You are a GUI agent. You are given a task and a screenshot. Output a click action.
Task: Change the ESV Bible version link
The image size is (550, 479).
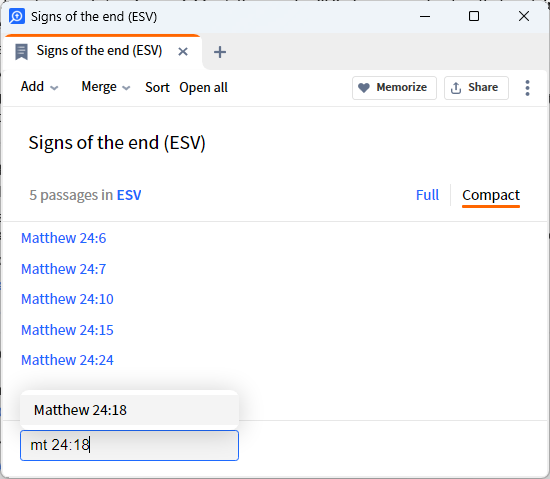[129, 195]
